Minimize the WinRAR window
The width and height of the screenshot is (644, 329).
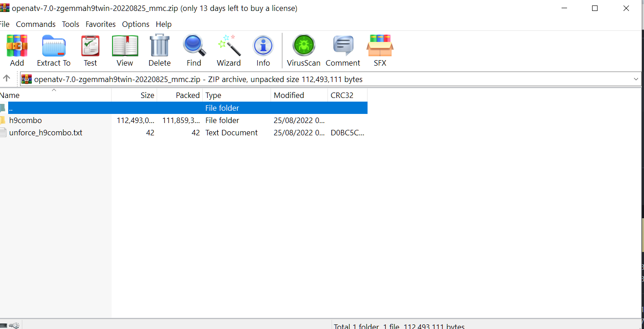point(564,8)
